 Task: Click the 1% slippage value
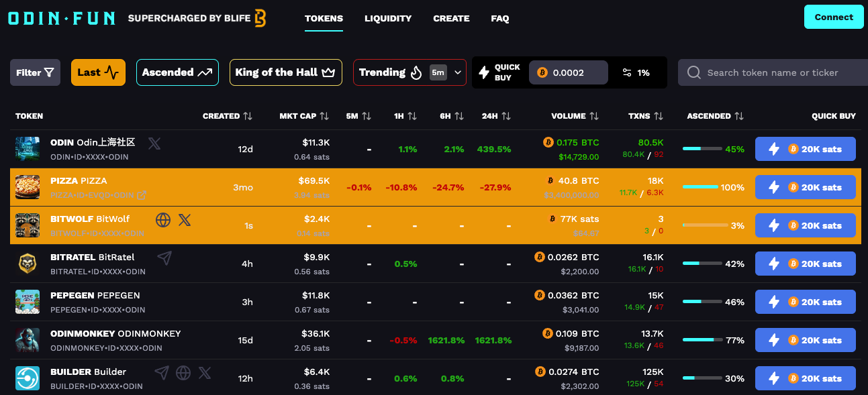tap(643, 72)
